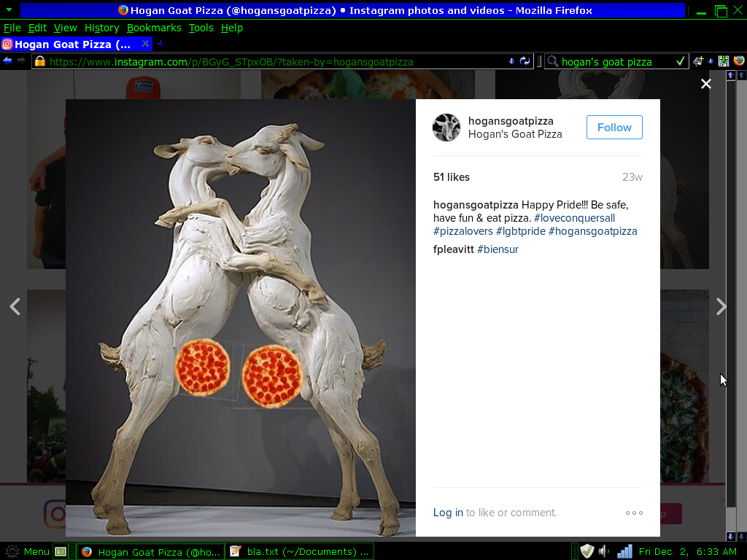Click the hogan's goat pizza search field
The height and width of the screenshot is (560, 747).
point(617,62)
